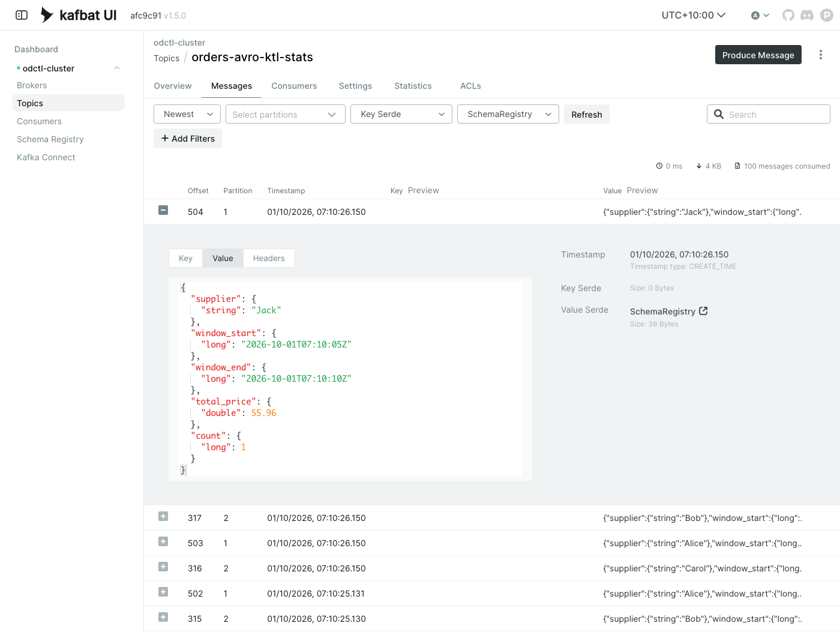This screenshot has height=632, width=840.
Task: Switch to the ACLs tab
Action: pyautogui.click(x=470, y=86)
